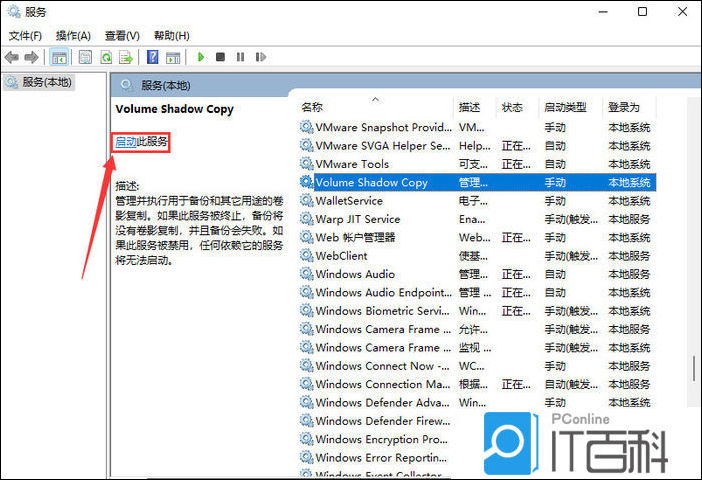The width and height of the screenshot is (702, 480).
Task: Sort by the 名称 column header
Action: click(312, 107)
